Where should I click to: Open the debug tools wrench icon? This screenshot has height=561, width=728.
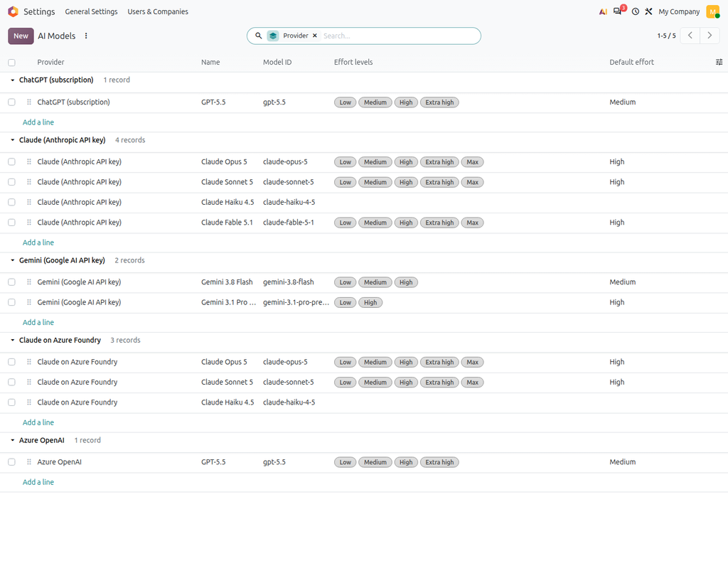648,11
